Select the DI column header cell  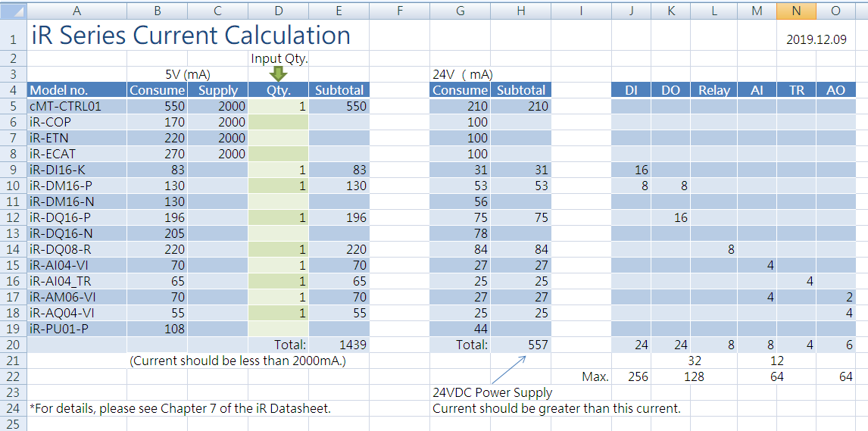click(x=630, y=90)
